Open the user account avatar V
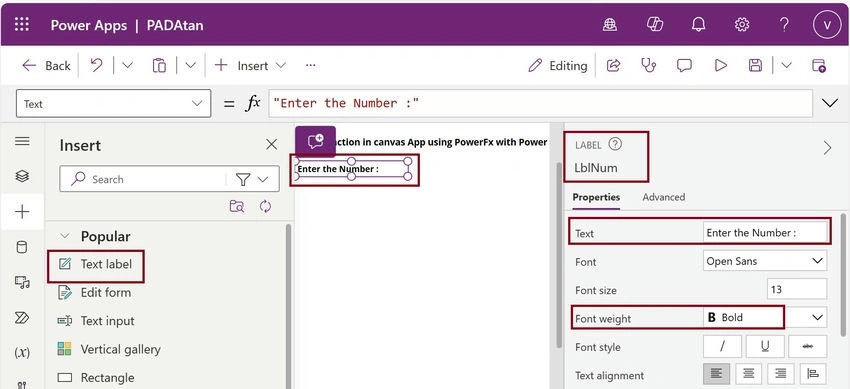This screenshot has height=389, width=850. tap(827, 25)
